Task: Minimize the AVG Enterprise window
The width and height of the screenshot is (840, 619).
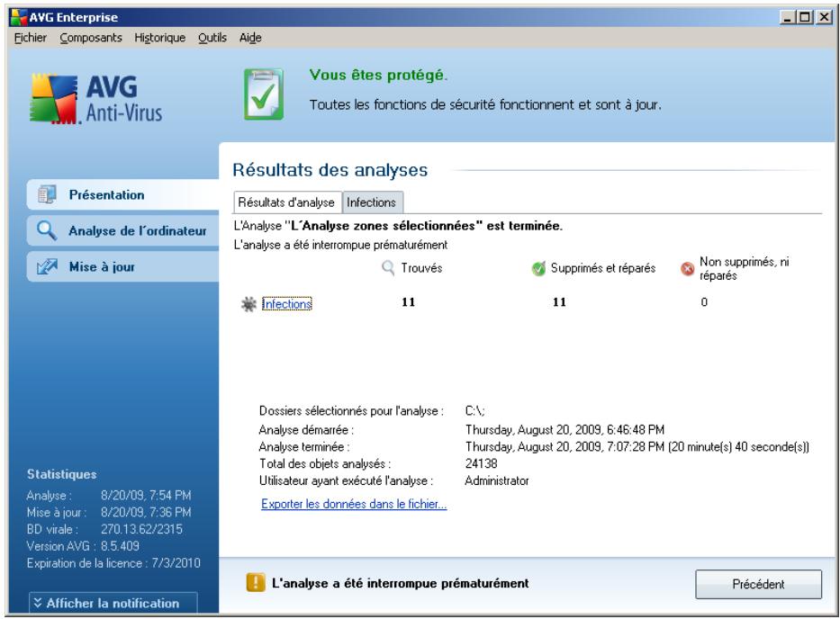Action: click(x=787, y=17)
